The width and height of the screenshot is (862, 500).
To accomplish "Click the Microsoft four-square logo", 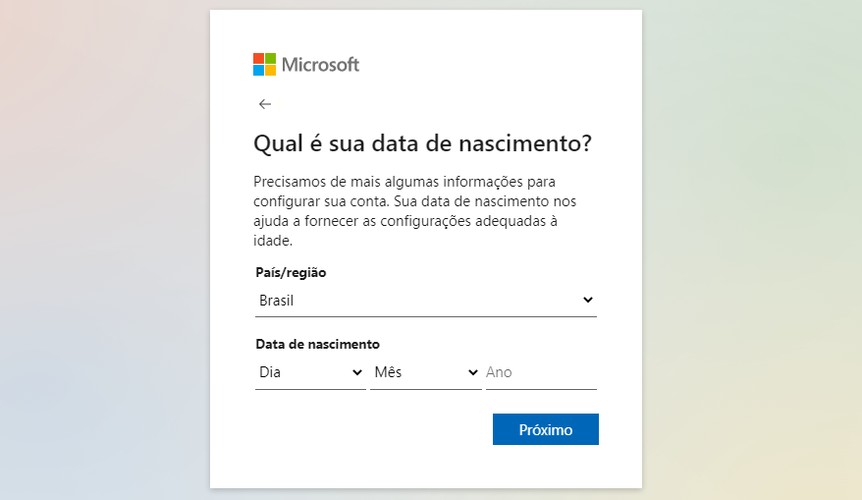I will click(264, 64).
